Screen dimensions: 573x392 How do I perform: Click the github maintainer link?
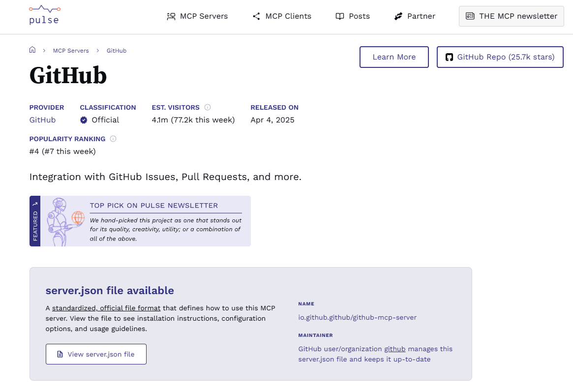pos(394,349)
